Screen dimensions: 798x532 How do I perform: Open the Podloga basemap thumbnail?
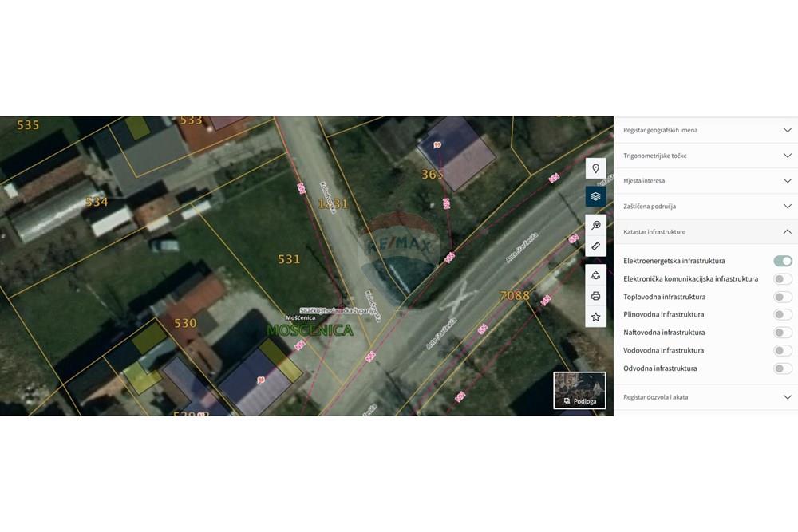tap(579, 390)
